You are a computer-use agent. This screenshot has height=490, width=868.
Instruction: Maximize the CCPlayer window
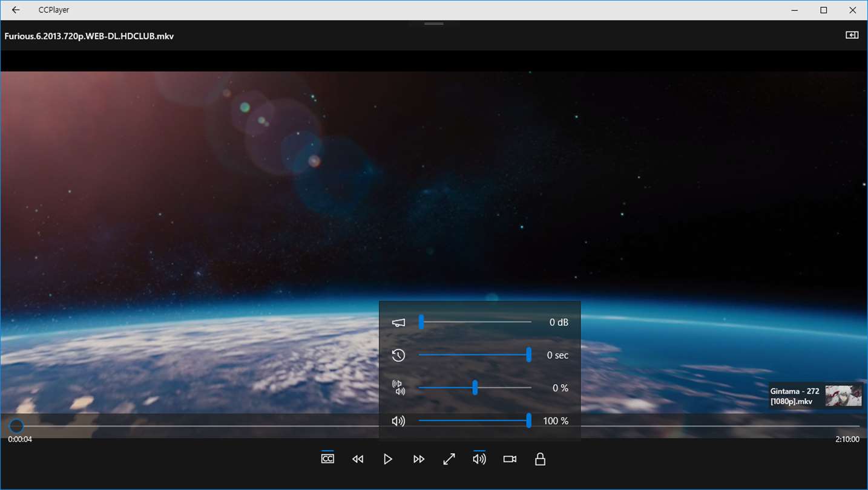823,10
